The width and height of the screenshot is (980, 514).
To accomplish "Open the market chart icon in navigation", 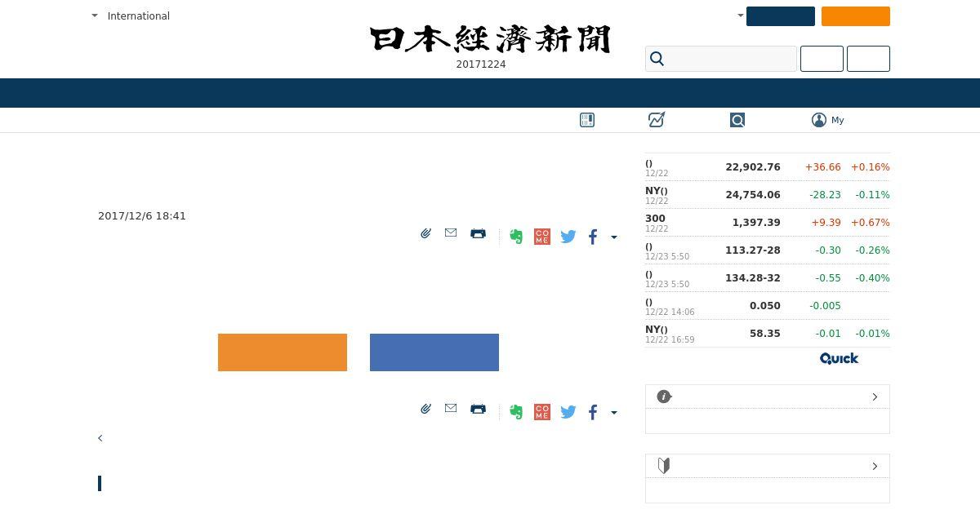I will tap(657, 120).
